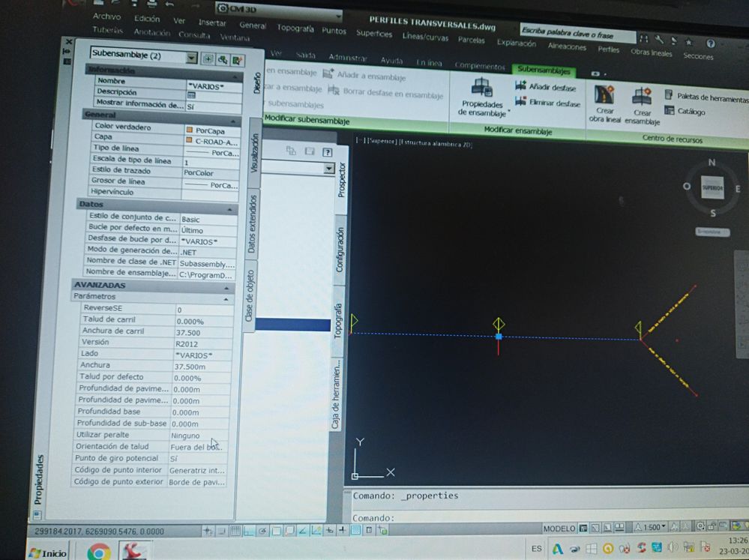Screen dimensions: 749x560
Task: Click the Quick Select icon in Properties palette
Action: [238, 60]
